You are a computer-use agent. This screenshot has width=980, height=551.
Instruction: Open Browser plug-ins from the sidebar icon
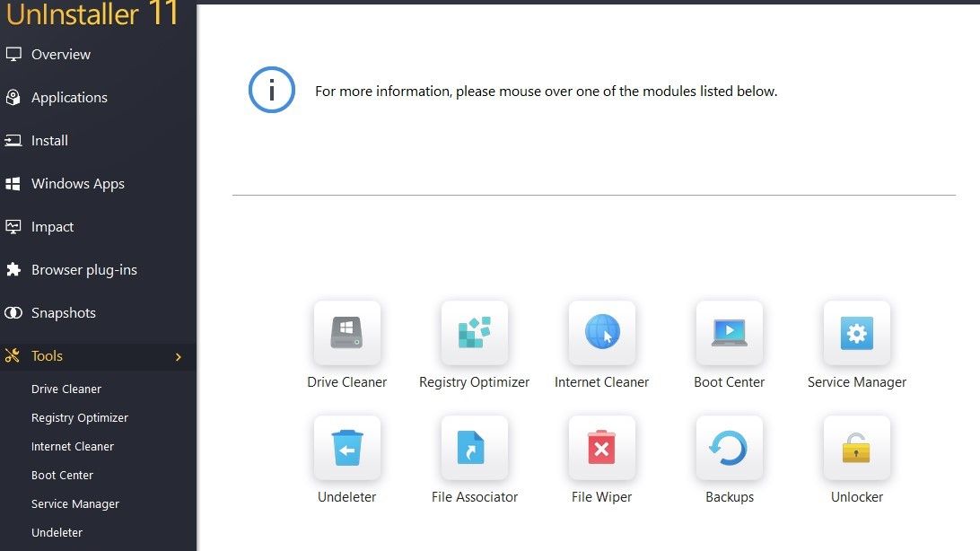(x=13, y=269)
